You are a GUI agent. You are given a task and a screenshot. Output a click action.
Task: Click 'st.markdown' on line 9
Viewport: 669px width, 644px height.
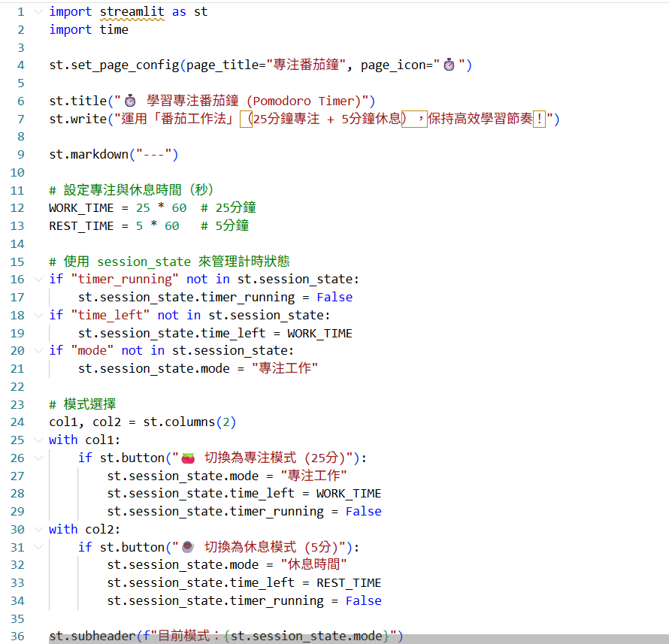89,154
